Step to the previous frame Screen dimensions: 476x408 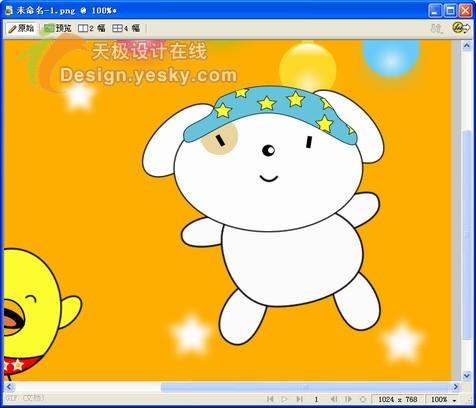[x=333, y=399]
